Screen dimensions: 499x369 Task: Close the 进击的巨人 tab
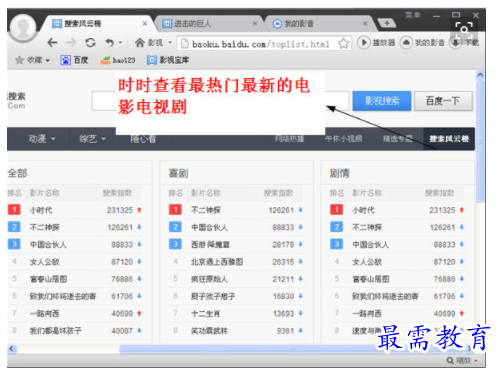pyautogui.click(x=255, y=24)
